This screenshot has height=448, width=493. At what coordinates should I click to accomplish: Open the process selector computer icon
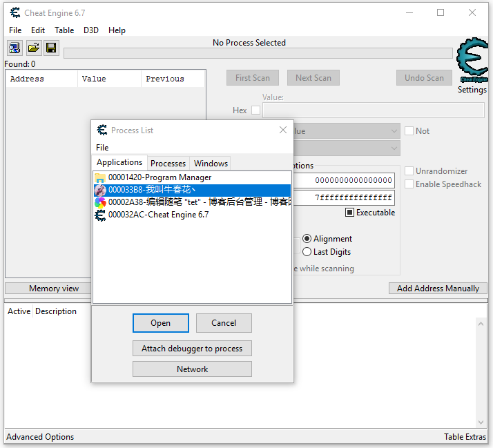(14, 48)
